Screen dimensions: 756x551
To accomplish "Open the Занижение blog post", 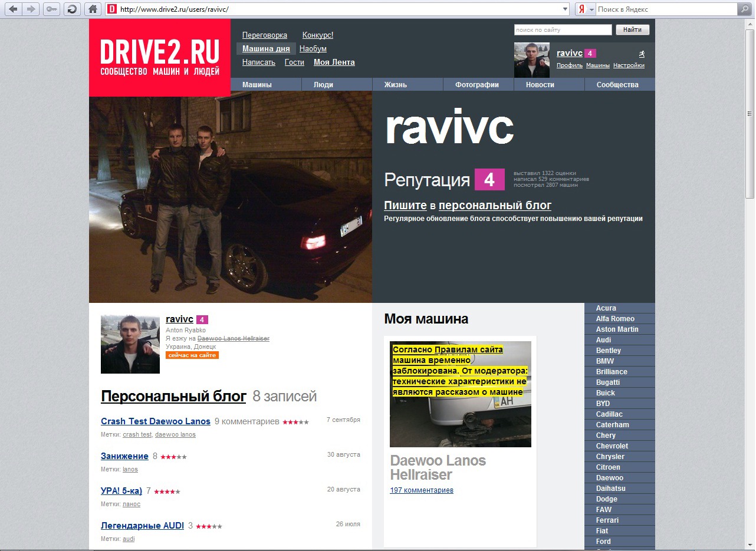I will tap(124, 456).
